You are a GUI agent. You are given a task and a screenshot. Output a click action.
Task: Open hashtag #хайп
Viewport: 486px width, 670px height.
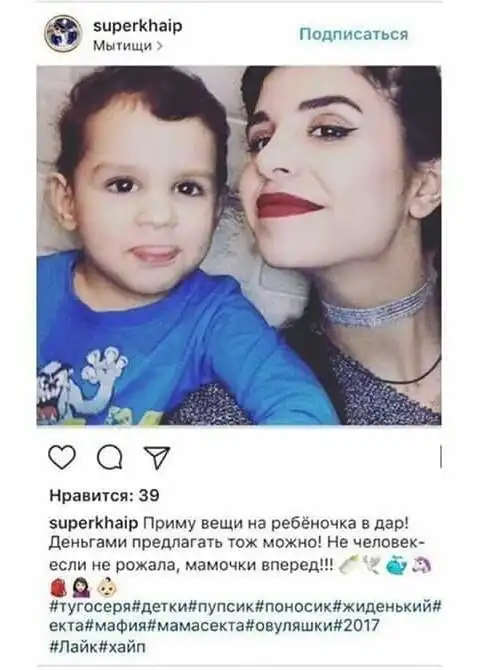(122, 646)
